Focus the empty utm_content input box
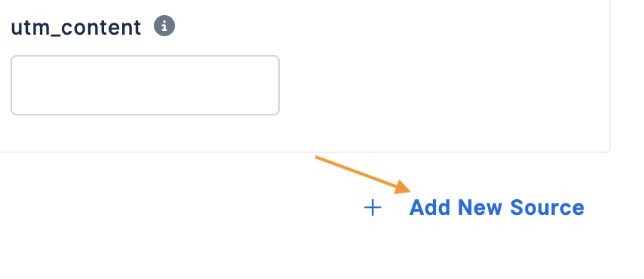Viewport: 644px width, 279px height. [145, 85]
